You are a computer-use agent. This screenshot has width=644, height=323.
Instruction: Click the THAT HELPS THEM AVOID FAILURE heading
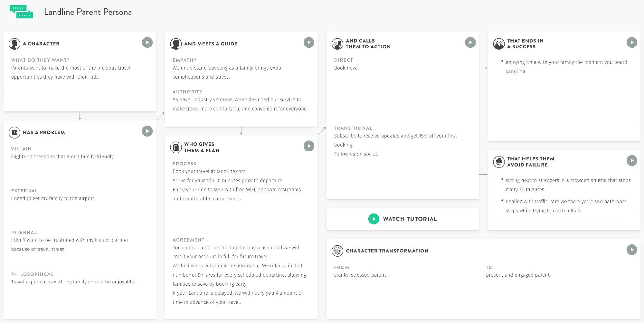click(531, 162)
